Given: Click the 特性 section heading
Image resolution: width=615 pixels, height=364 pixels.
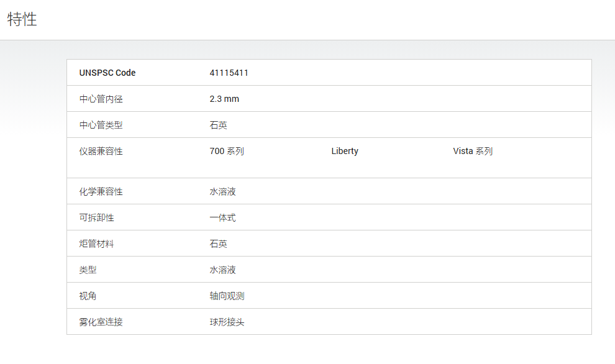Looking at the screenshot, I should (x=22, y=19).
